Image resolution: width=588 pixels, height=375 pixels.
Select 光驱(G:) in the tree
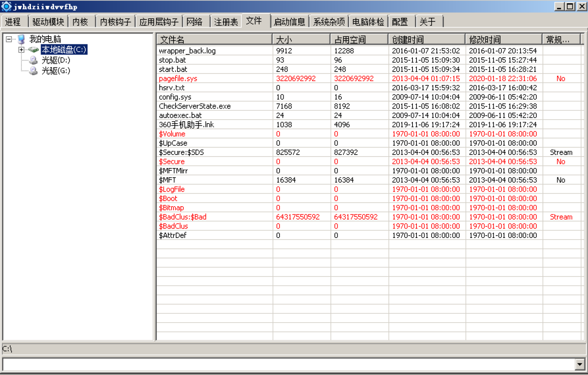click(56, 71)
